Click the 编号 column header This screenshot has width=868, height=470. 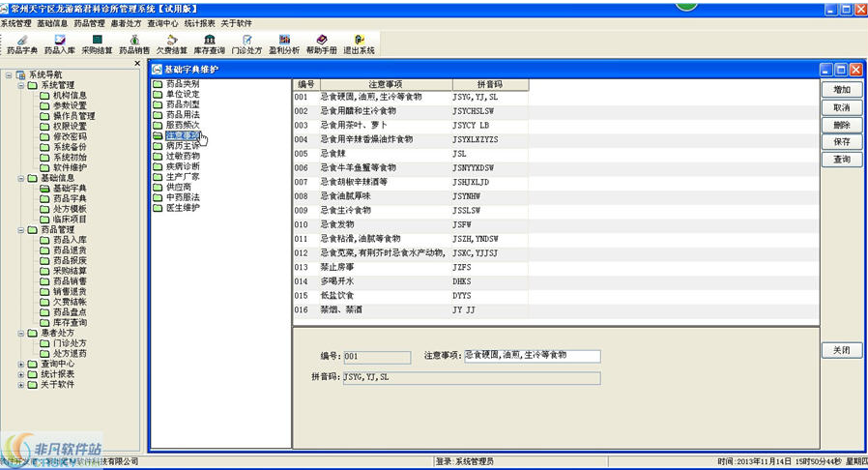tap(306, 85)
